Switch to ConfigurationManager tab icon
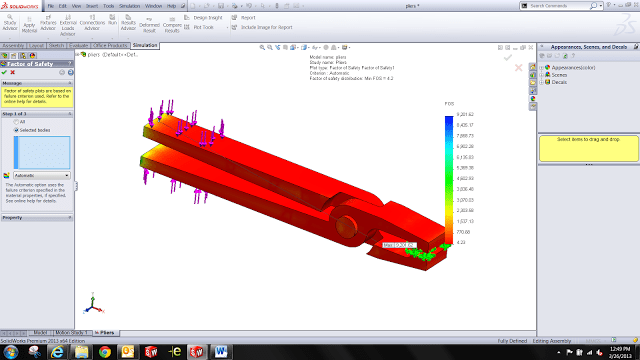The width and height of the screenshot is (640, 360). (x=23, y=56)
